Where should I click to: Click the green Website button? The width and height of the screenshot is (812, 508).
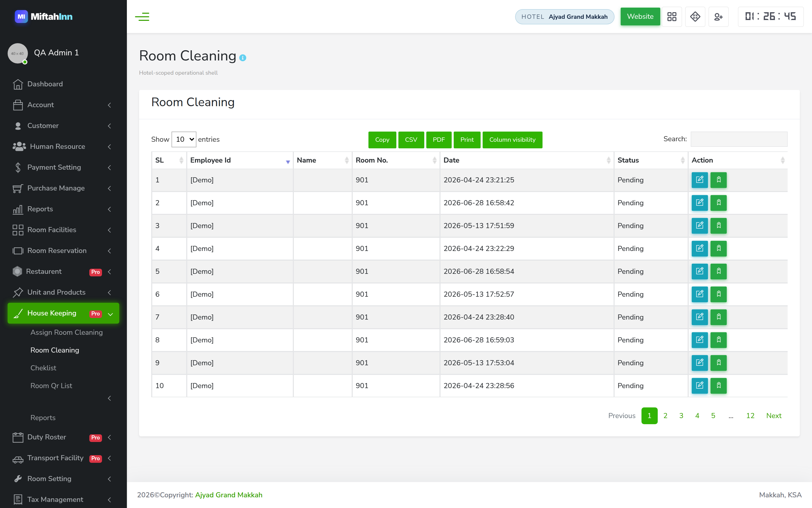tap(640, 17)
